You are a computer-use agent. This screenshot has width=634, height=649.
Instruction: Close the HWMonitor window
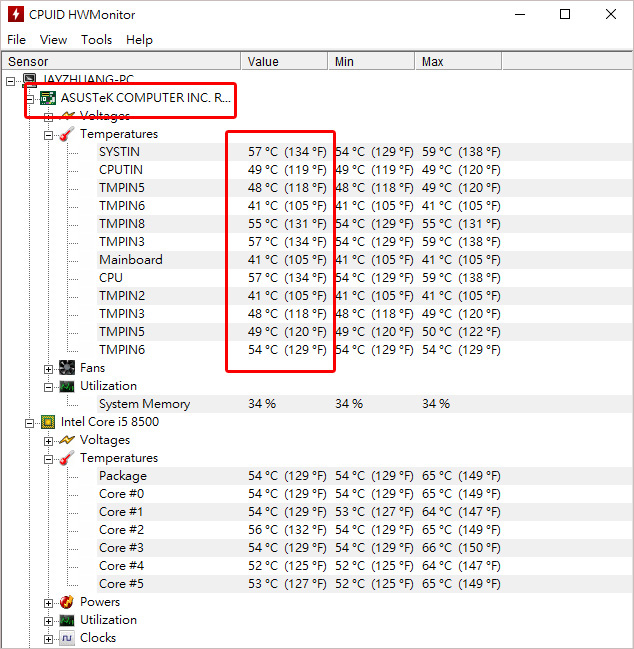click(x=611, y=14)
